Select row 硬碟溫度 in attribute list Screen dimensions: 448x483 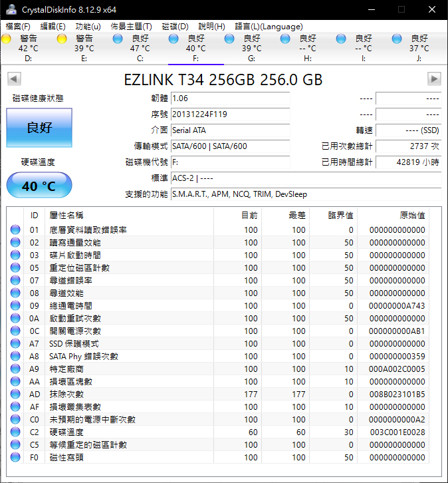(218, 432)
